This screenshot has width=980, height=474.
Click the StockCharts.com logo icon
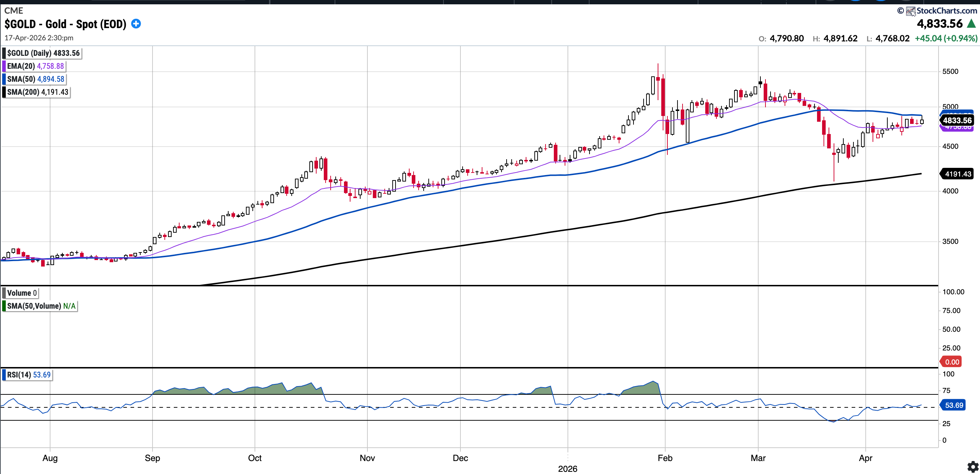click(x=910, y=11)
